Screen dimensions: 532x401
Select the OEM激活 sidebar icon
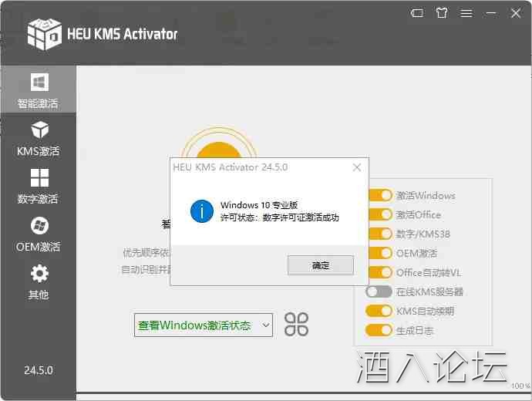tap(39, 234)
